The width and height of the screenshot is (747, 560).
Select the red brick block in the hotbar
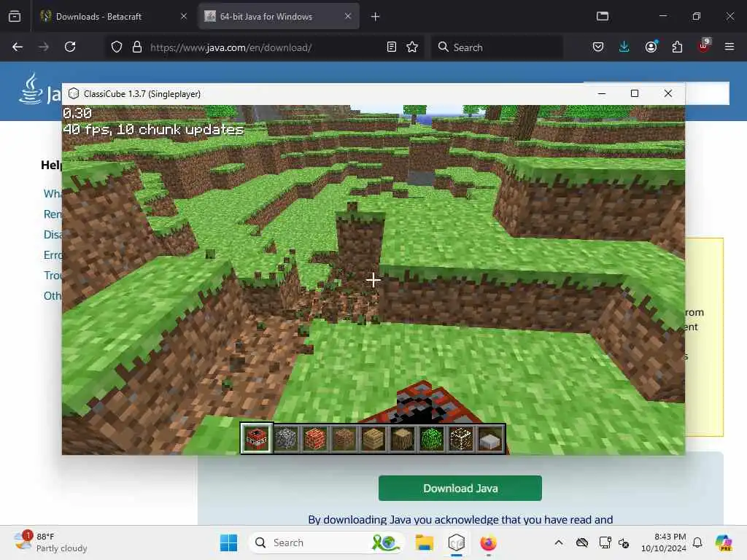(315, 438)
